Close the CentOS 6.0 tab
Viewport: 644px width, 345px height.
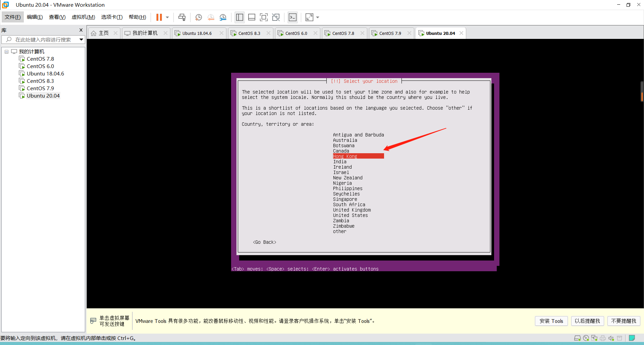coord(315,33)
